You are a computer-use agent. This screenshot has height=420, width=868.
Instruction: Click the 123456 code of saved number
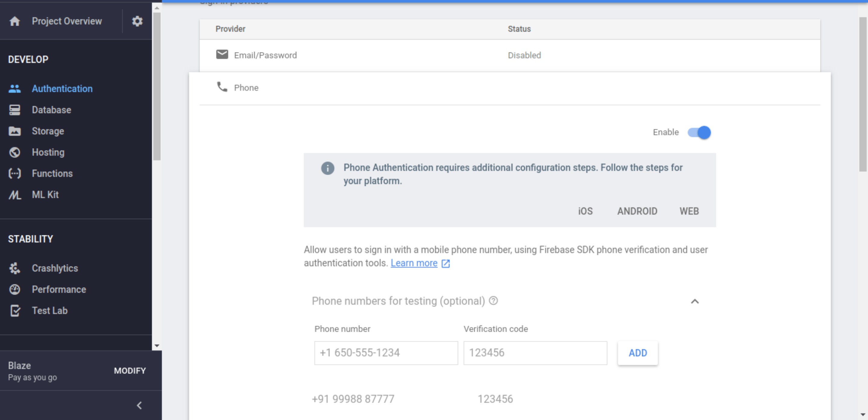pos(495,399)
